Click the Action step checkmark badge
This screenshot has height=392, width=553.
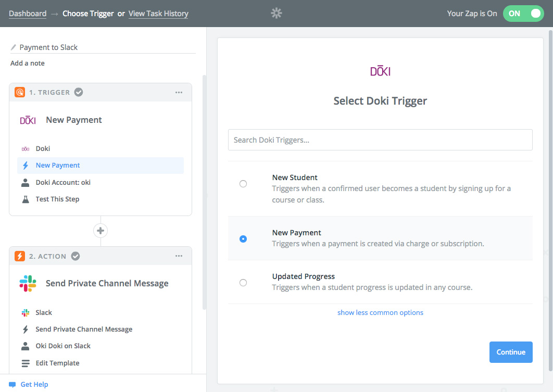point(76,256)
